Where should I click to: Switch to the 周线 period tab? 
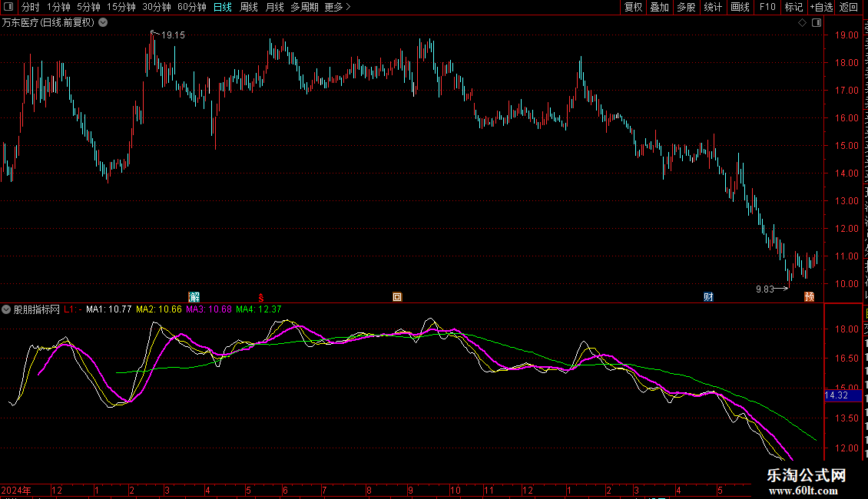point(249,7)
